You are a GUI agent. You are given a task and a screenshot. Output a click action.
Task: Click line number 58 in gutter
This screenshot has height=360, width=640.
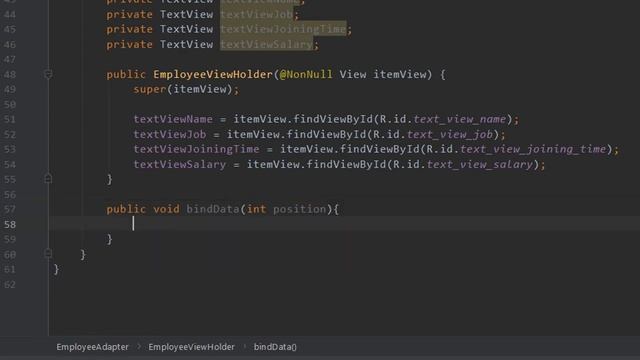(x=9, y=224)
